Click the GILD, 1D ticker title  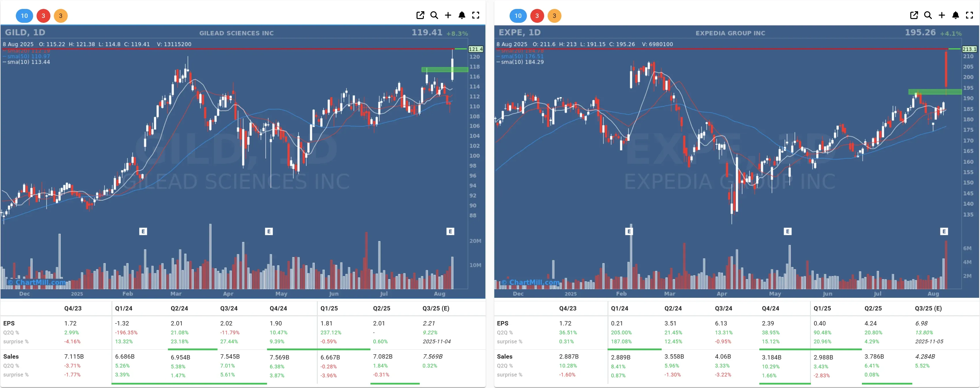click(25, 32)
